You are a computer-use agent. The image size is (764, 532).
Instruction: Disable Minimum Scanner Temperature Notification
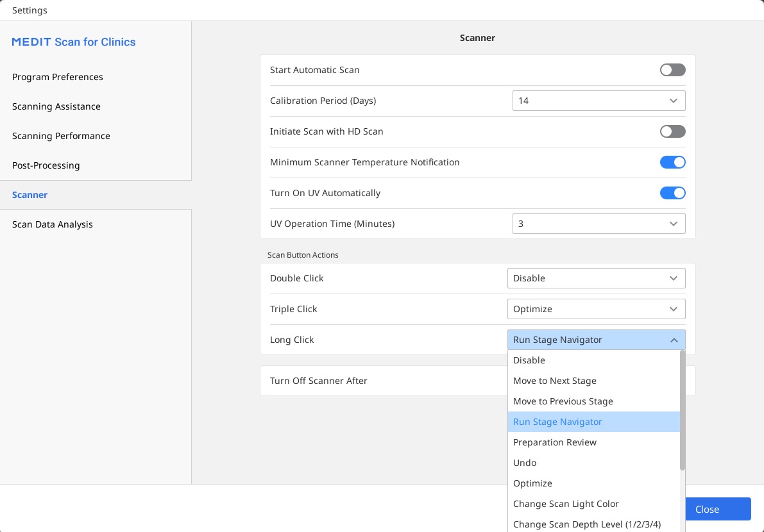pyautogui.click(x=672, y=162)
